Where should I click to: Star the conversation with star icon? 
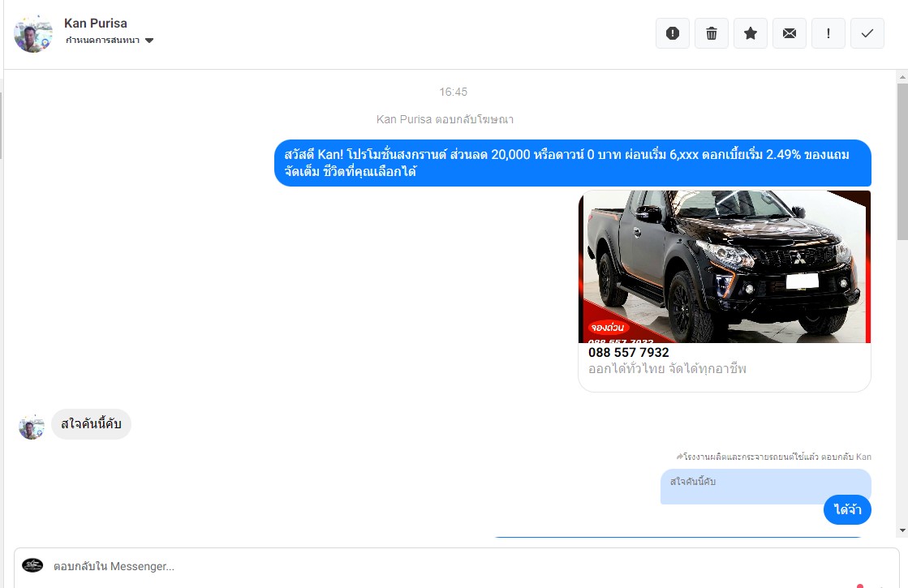[751, 33]
